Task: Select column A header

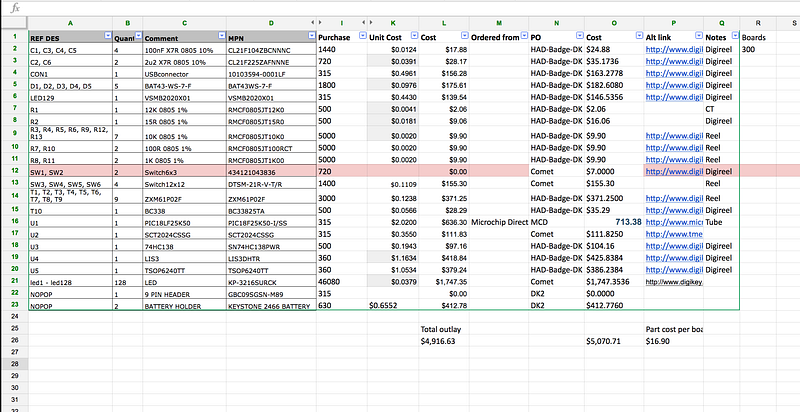Action: click(x=70, y=23)
